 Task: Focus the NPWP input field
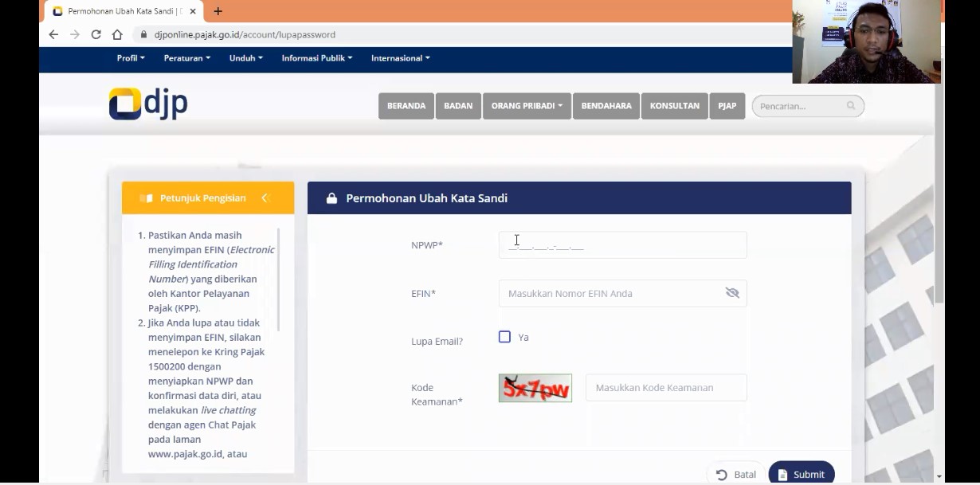point(622,245)
